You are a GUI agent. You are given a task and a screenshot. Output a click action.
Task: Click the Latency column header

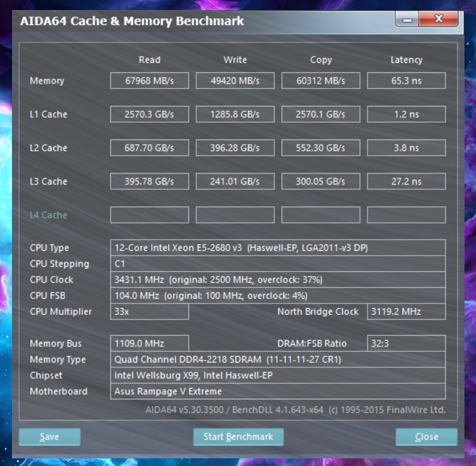(406, 60)
